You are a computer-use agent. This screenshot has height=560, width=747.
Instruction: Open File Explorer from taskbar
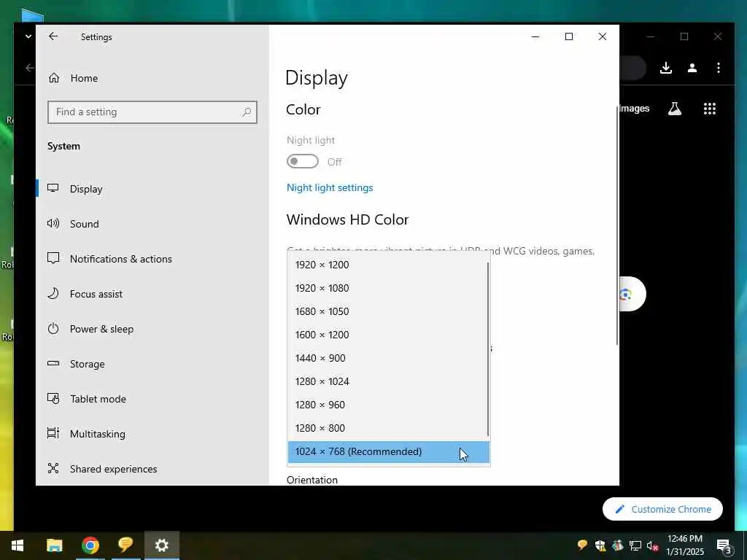[x=54, y=545]
